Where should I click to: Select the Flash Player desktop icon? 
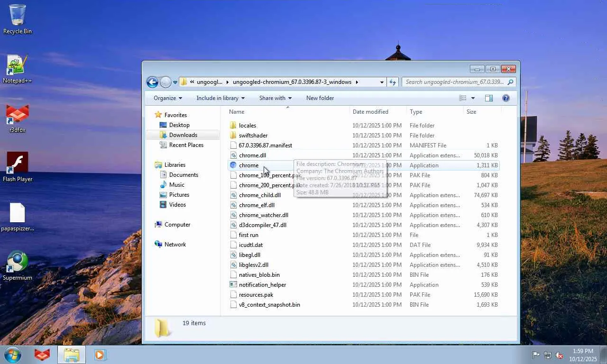coord(18,167)
